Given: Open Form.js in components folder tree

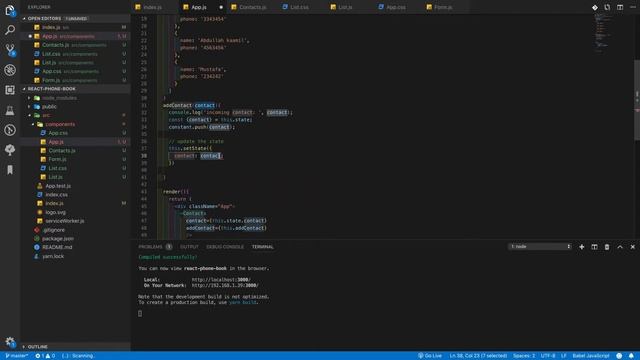Looking at the screenshot, I should [57, 159].
